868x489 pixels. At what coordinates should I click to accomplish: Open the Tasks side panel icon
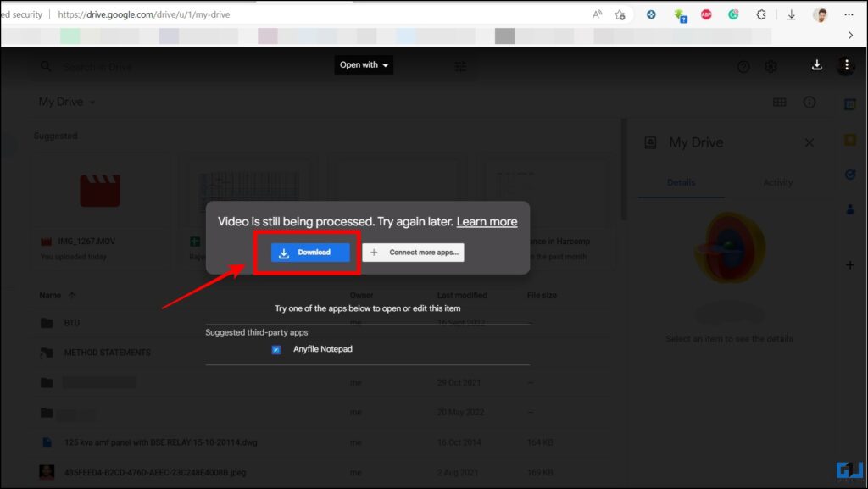coord(849,175)
